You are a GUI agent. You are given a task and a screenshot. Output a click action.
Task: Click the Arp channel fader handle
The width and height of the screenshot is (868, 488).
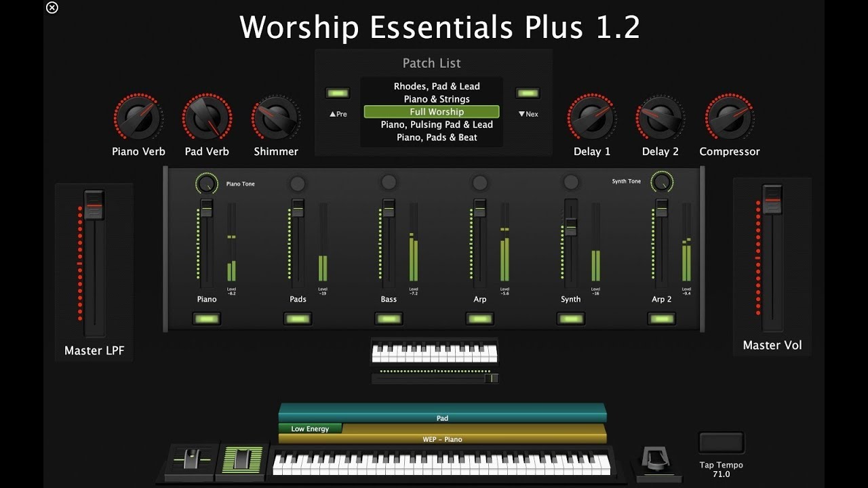click(x=479, y=208)
